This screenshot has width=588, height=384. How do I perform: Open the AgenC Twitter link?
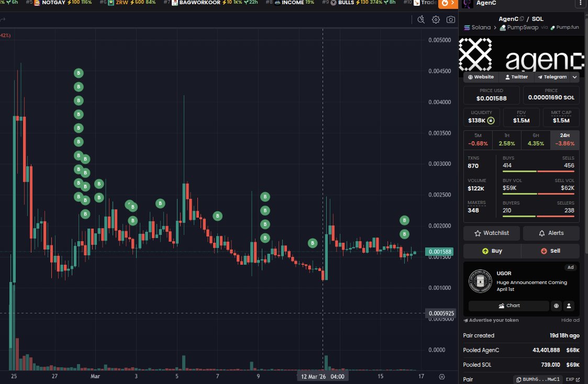[516, 77]
